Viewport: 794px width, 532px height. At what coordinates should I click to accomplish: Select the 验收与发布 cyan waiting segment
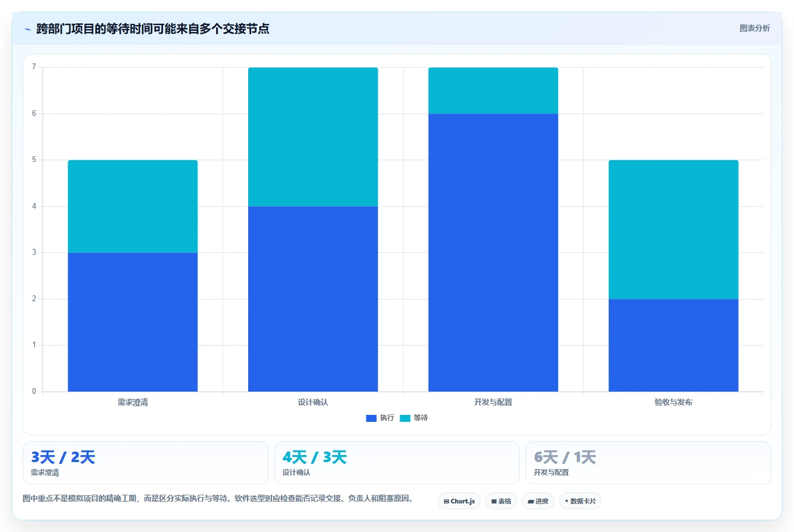[673, 230]
